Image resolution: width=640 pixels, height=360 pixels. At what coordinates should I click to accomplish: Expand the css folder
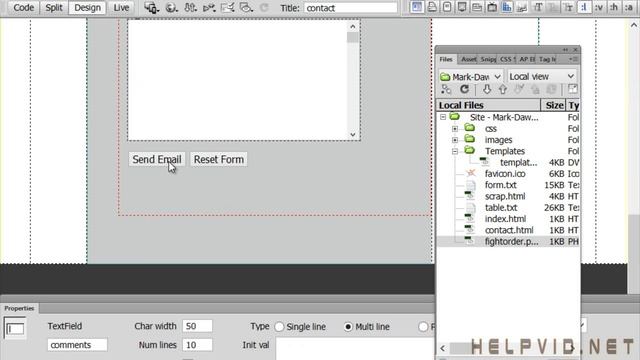tap(455, 129)
